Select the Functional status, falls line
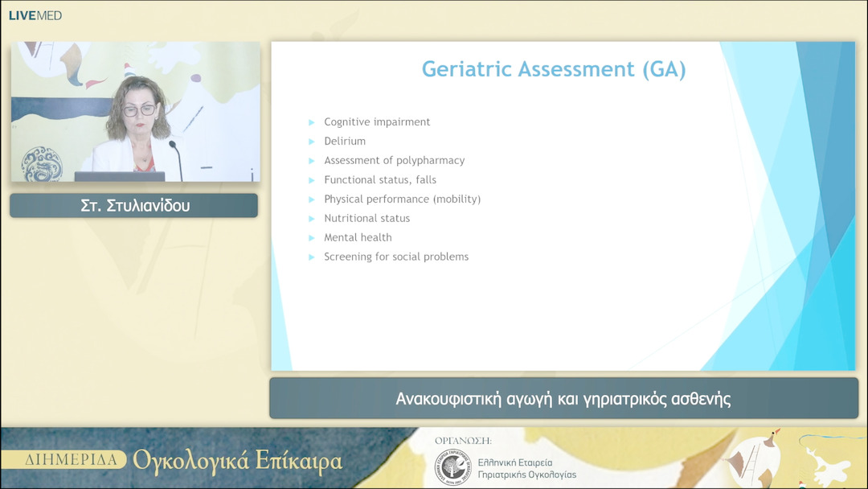 [380, 180]
